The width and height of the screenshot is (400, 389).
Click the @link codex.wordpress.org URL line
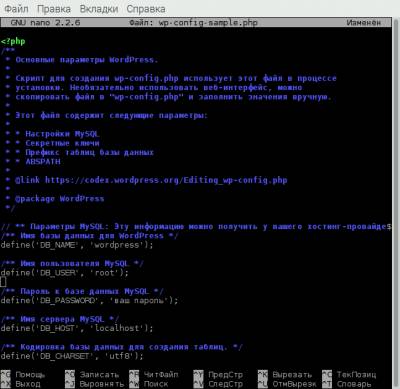click(151, 180)
